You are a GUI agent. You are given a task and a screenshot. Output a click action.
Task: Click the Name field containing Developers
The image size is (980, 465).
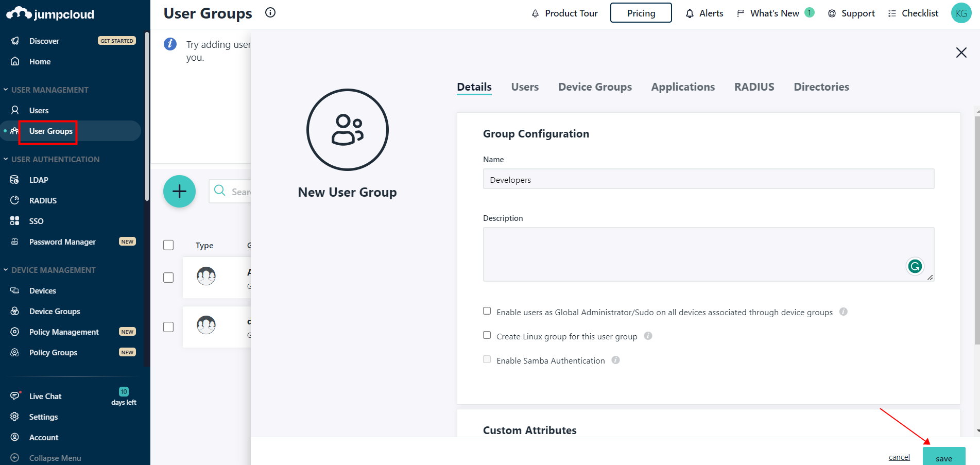709,179
